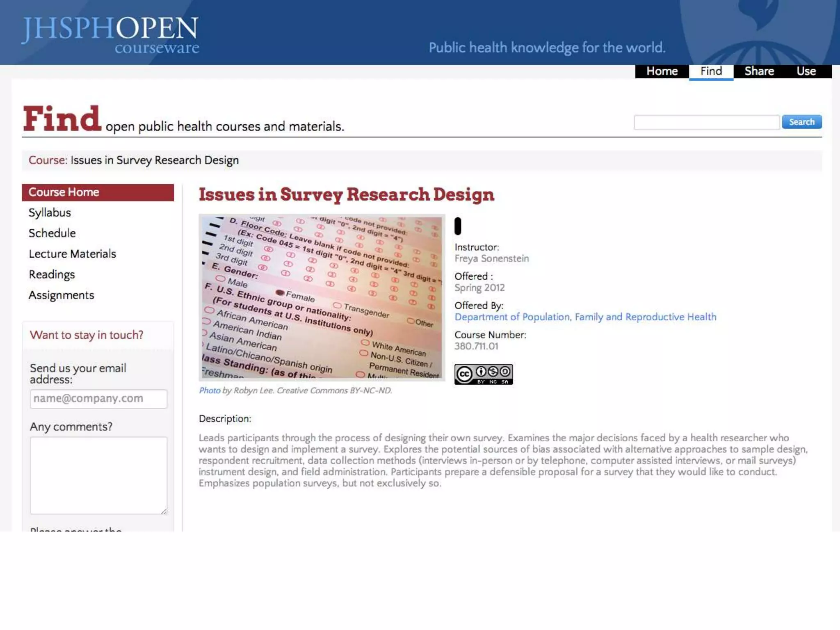View the course Schedule
The width and height of the screenshot is (840, 630).
tap(52, 233)
